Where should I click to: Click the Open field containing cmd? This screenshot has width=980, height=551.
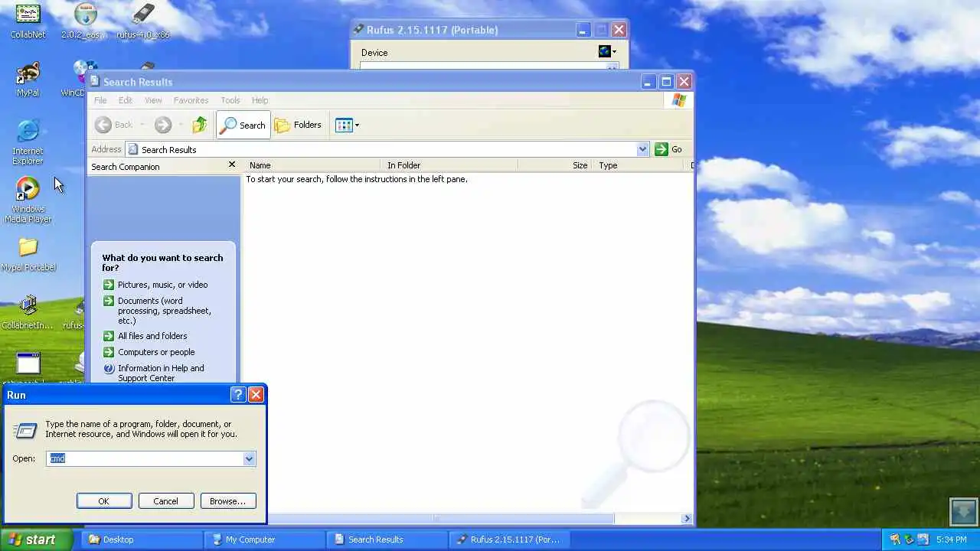pyautogui.click(x=145, y=458)
